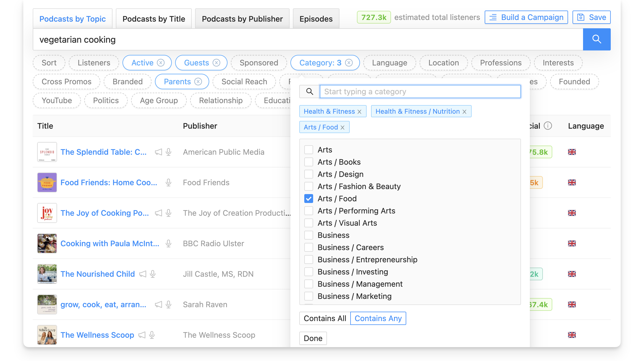Viewport: 644px width, 361px height.
Task: Click the microphone icon beside Food Friends
Action: (x=168, y=182)
